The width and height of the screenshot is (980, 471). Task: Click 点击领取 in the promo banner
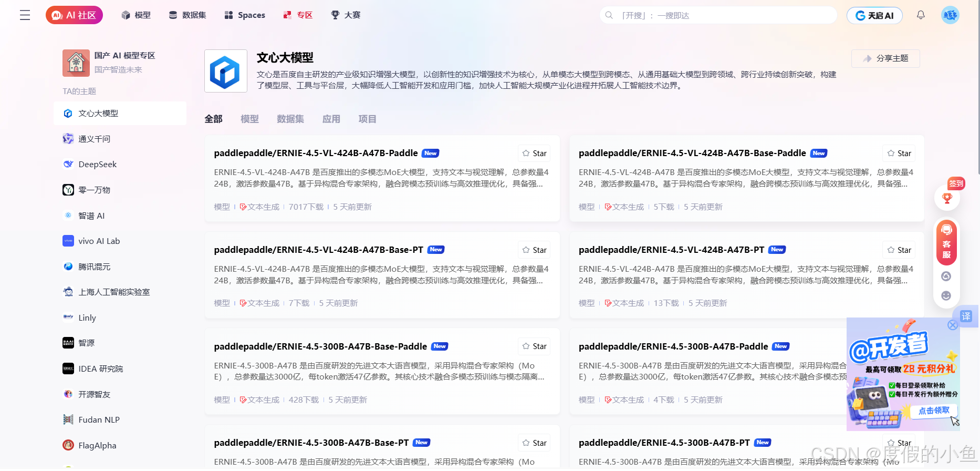934,411
